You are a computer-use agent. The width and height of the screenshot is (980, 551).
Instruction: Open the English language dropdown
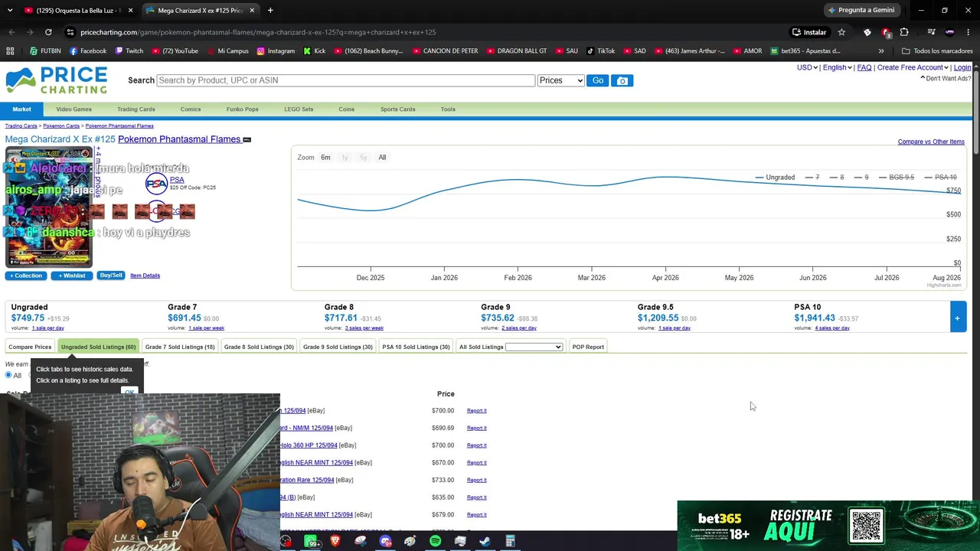(x=838, y=67)
